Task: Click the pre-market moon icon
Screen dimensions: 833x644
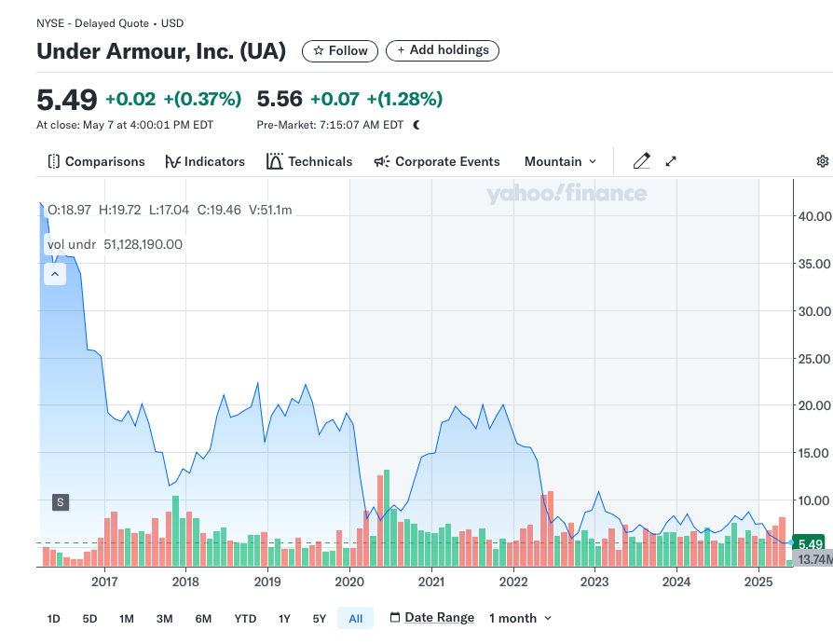Action: tap(416, 125)
